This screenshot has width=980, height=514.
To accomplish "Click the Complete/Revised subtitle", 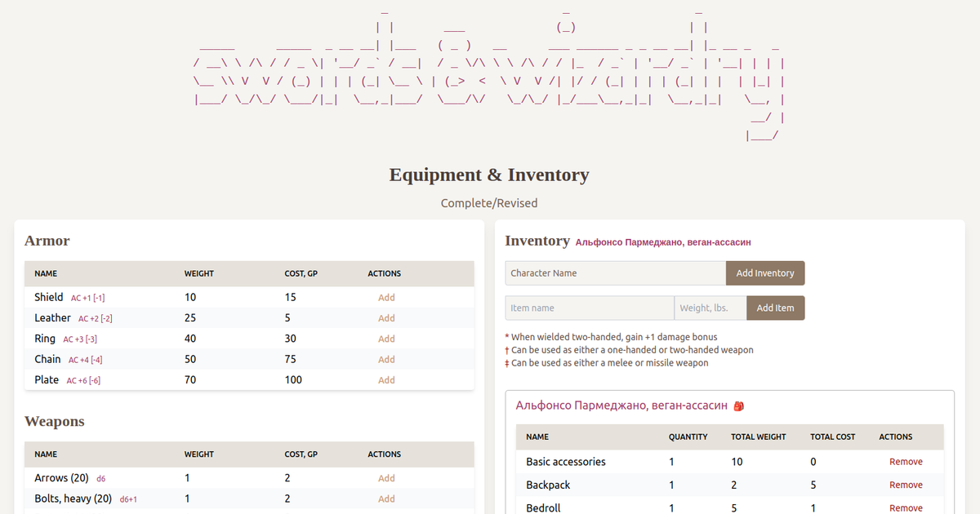I will [x=489, y=203].
